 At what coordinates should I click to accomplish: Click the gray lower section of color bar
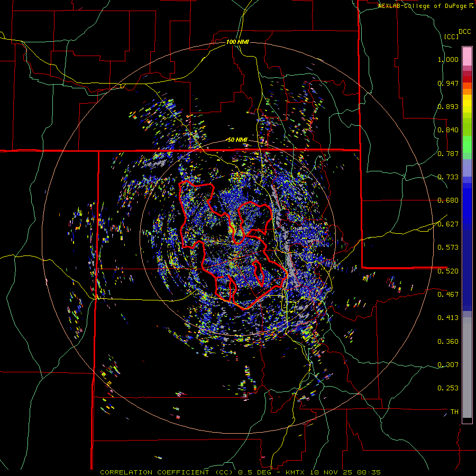(467, 368)
